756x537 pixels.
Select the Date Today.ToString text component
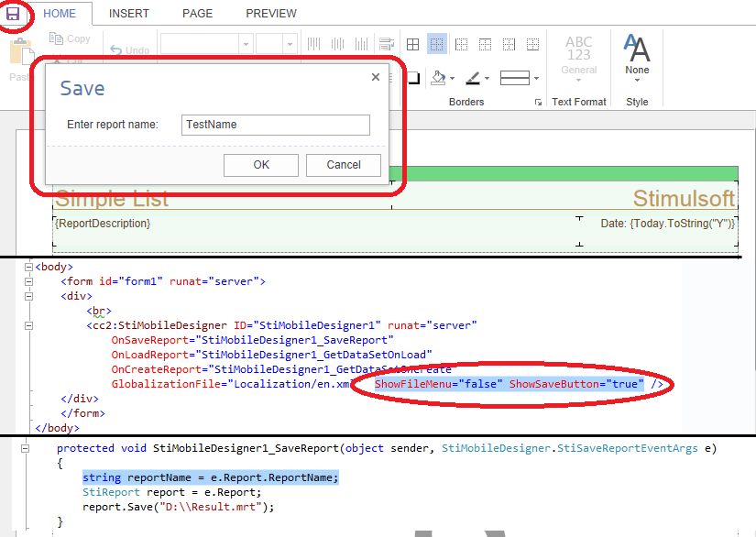coord(668,224)
